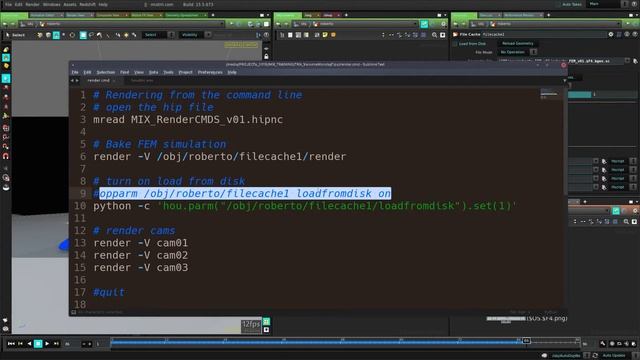Switch to the second Sublime Text file tab
Viewport: 640px width, 360px height.
(x=142, y=80)
